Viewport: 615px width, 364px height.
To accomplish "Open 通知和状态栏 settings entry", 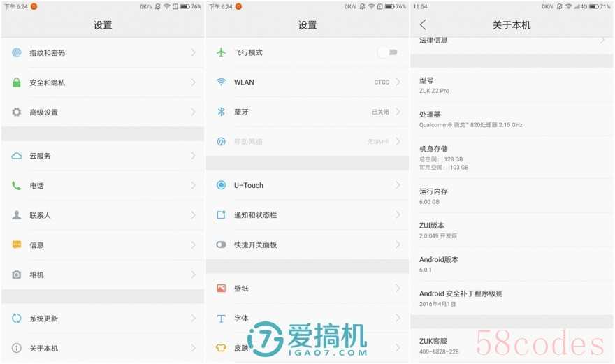I will point(255,215).
